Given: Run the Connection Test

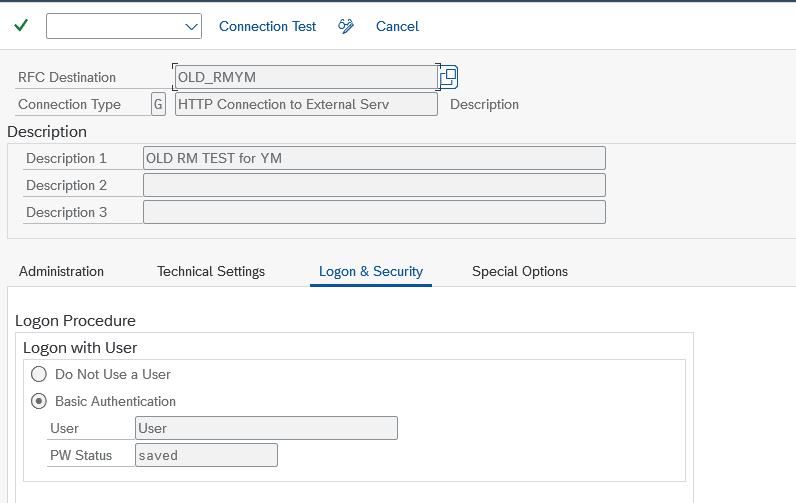Looking at the screenshot, I should [x=268, y=26].
